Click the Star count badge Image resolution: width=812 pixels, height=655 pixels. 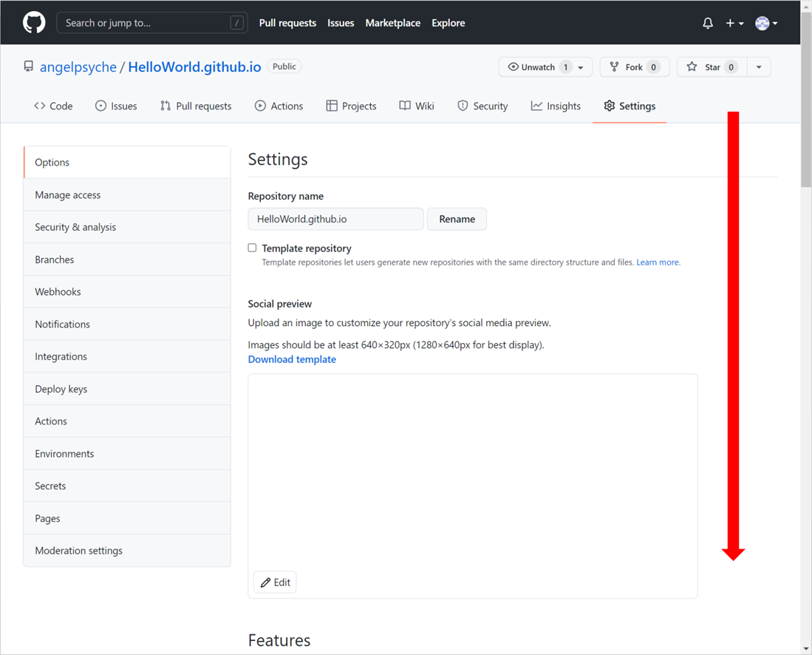tap(731, 67)
